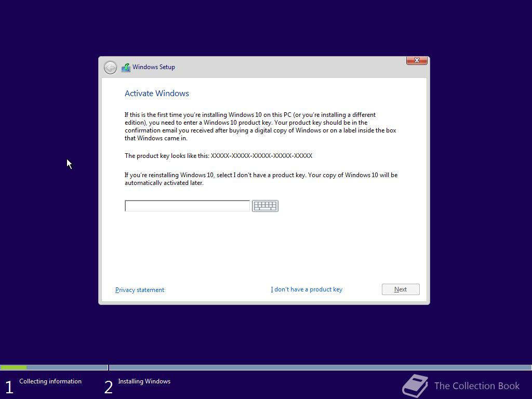The width and height of the screenshot is (532, 399).
Task: Click the paragraph about reinstalling Windows 10
Action: point(261,179)
